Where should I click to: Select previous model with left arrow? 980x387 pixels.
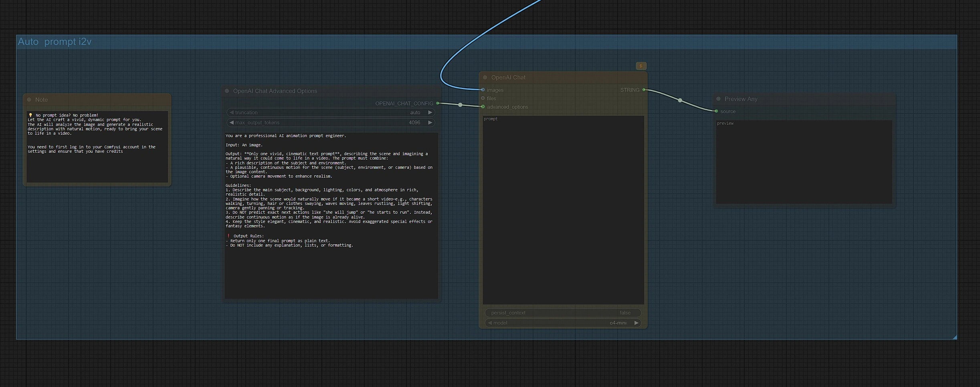tap(489, 323)
